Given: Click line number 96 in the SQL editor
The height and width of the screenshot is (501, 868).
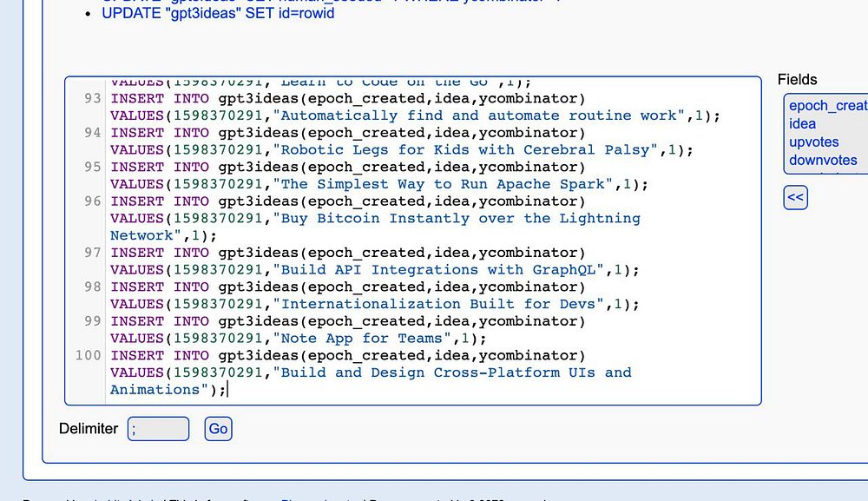Looking at the screenshot, I should 93,201.
